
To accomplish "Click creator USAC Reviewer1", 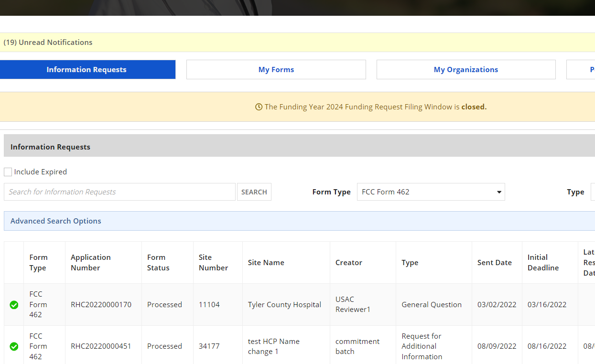I will click(x=353, y=304).
